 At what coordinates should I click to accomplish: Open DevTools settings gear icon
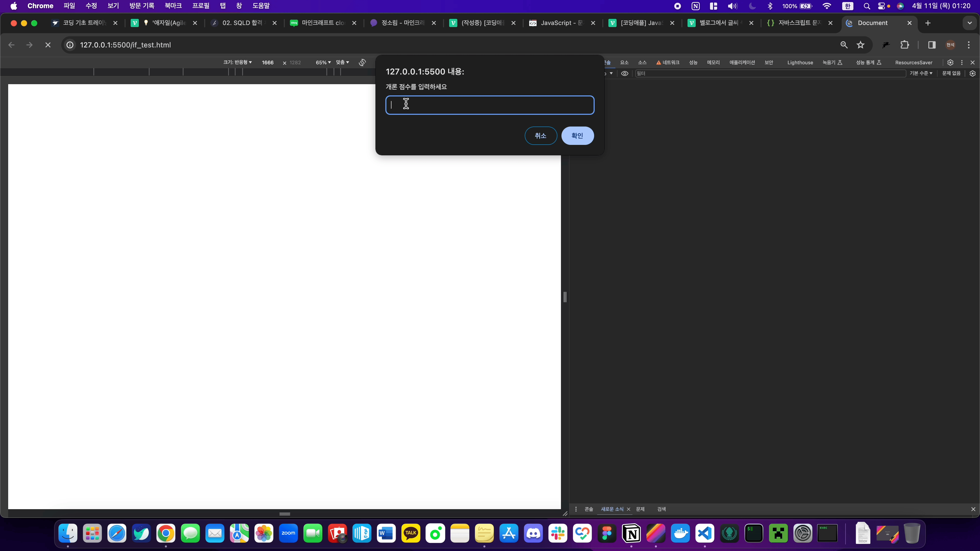[x=950, y=62]
